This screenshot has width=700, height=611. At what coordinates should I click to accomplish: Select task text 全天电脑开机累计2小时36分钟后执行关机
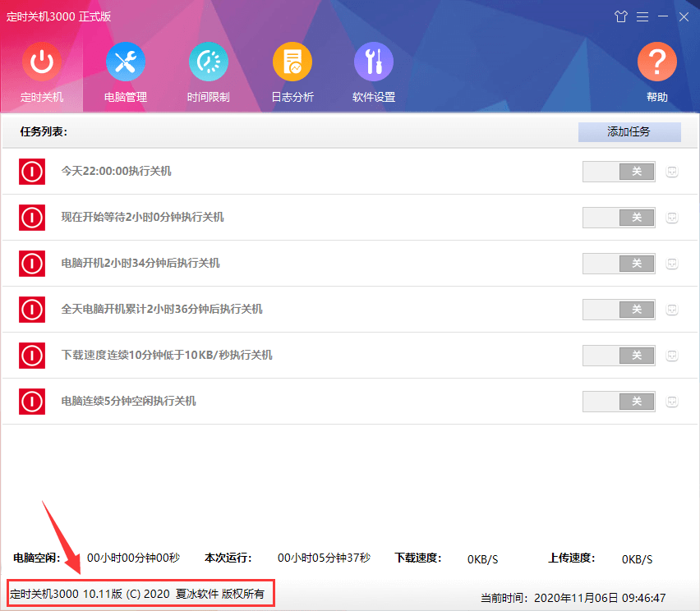162,309
